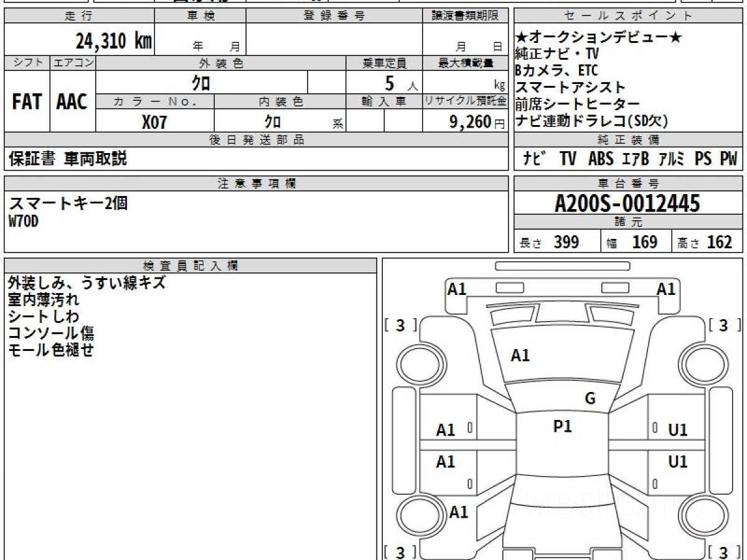This screenshot has width=747, height=560.
Task: Click the A1 mark on the hood
Action: [x=520, y=355]
